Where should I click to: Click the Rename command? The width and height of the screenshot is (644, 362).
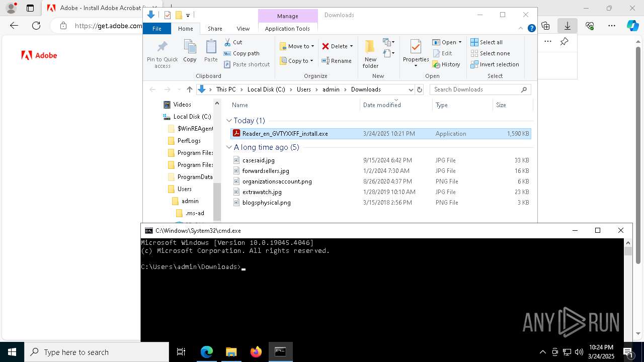[337, 61]
